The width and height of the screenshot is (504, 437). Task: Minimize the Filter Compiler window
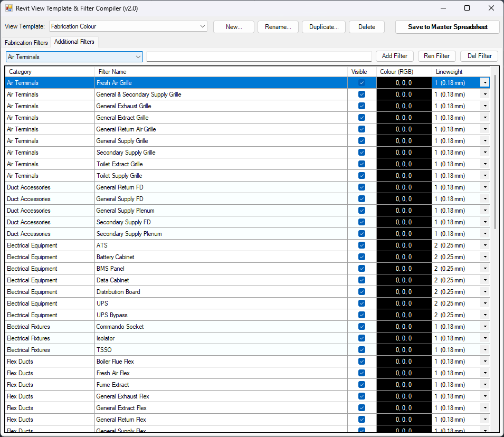(443, 8)
